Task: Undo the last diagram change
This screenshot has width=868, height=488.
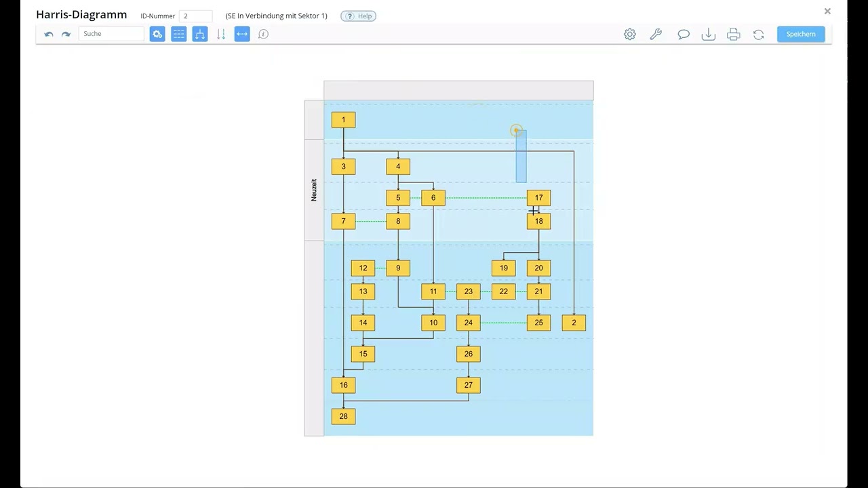Action: pyautogui.click(x=49, y=34)
